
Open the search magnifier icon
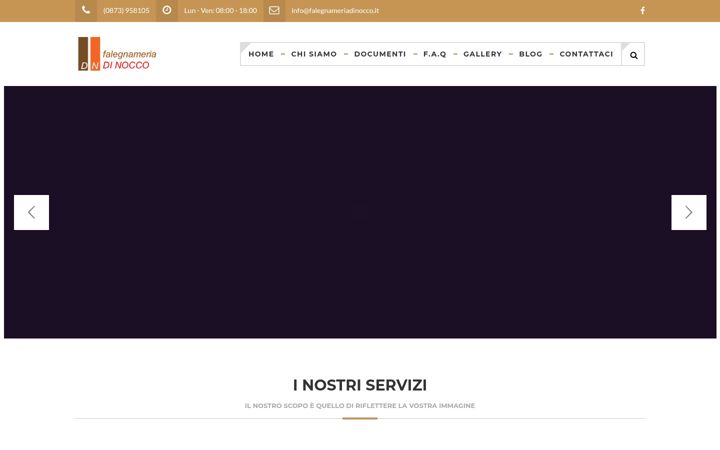pyautogui.click(x=634, y=55)
